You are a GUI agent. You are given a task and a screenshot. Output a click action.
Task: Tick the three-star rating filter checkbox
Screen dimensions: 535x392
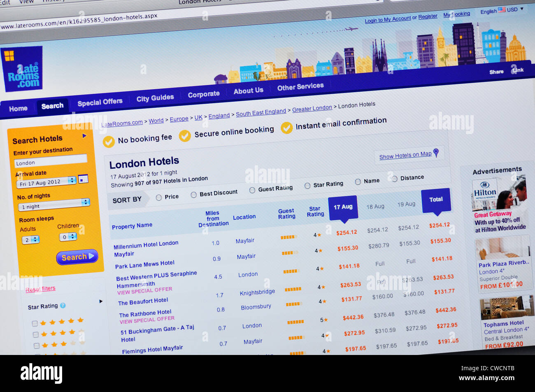click(37, 346)
